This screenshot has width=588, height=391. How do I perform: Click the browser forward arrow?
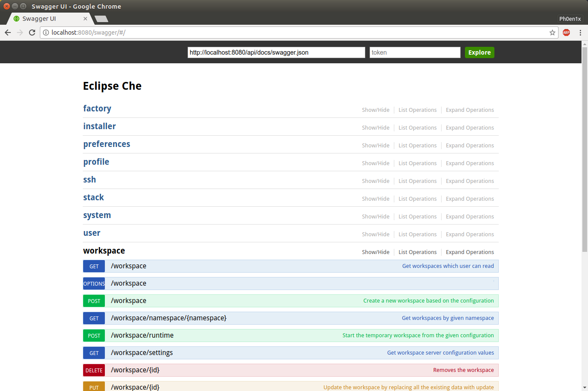[x=20, y=33]
